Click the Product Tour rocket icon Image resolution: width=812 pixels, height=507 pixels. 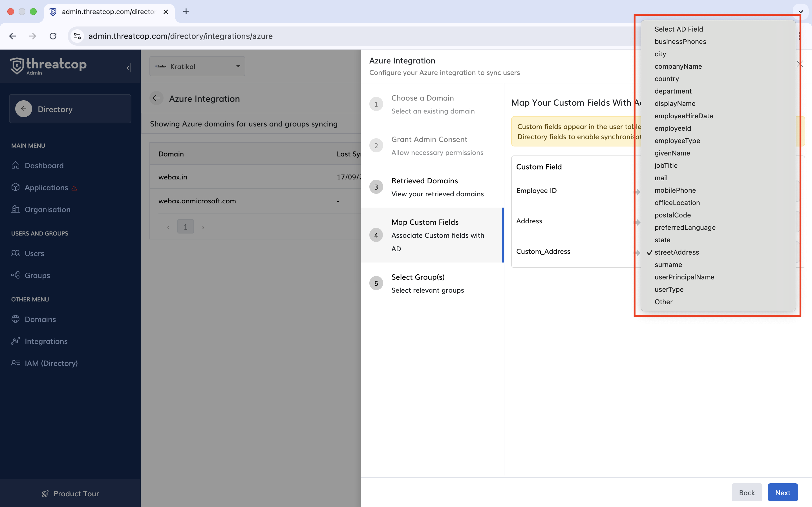coord(45,493)
